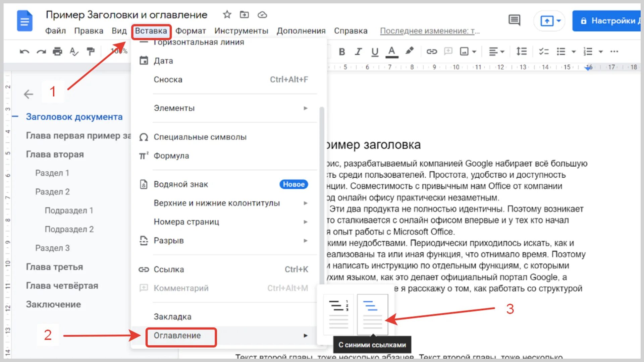
Task: Open text alignment dropdown
Action: [x=496, y=52]
